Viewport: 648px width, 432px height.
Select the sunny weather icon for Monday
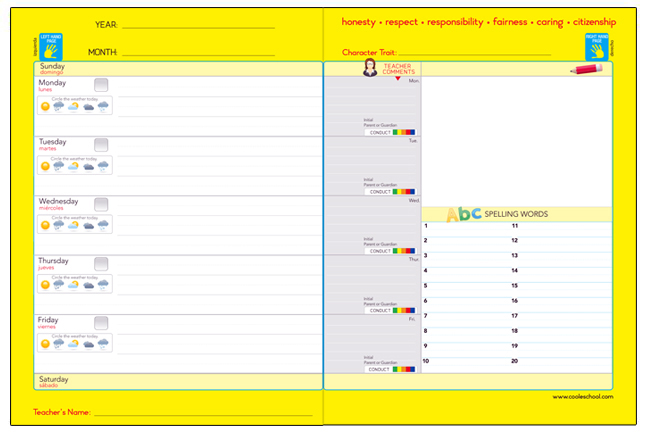45,106
